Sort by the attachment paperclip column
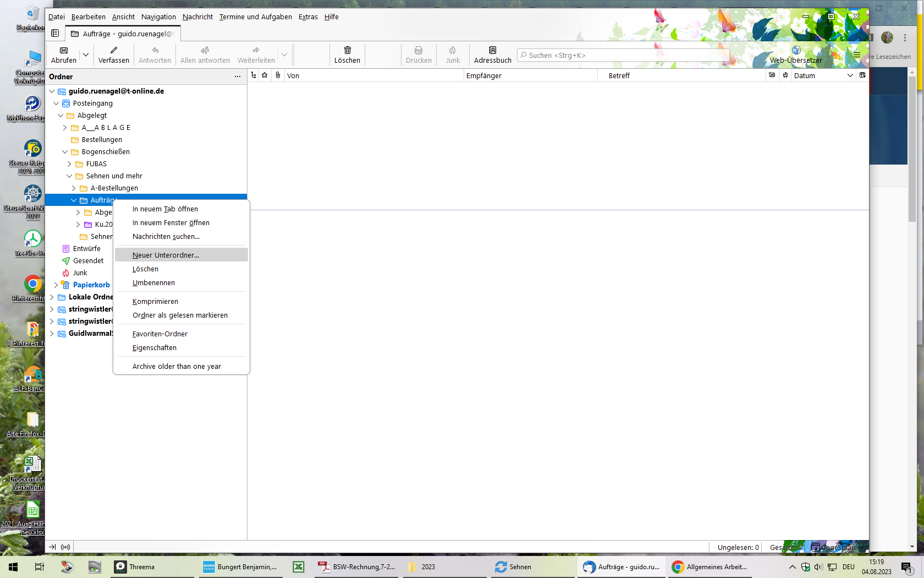The width and height of the screenshot is (924, 578). [x=278, y=75]
